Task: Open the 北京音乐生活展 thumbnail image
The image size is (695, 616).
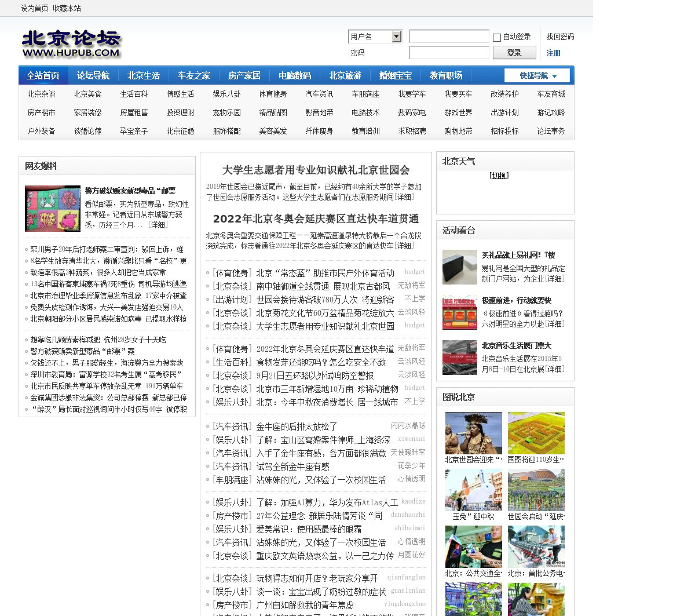Action: (x=459, y=358)
